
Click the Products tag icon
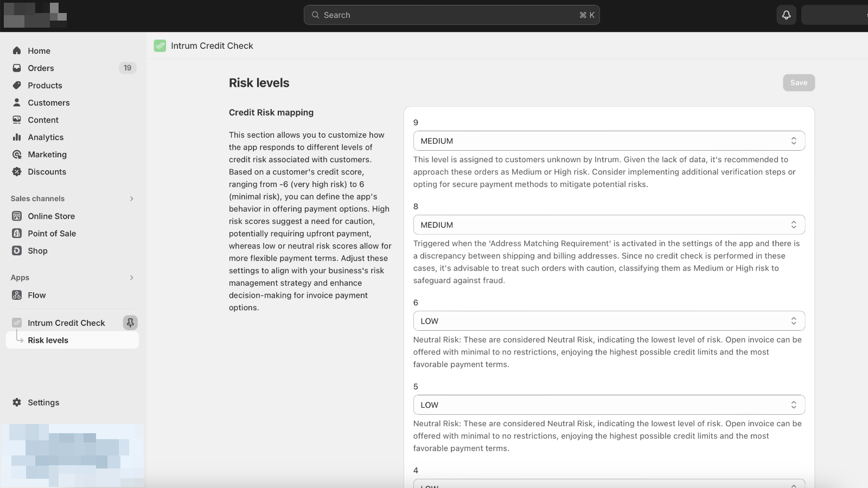(17, 85)
